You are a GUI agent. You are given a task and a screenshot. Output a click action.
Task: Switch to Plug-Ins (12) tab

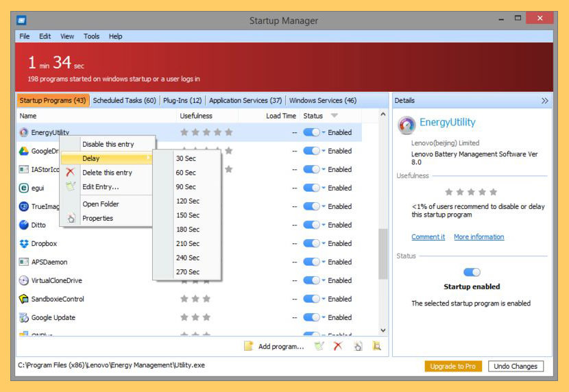182,101
